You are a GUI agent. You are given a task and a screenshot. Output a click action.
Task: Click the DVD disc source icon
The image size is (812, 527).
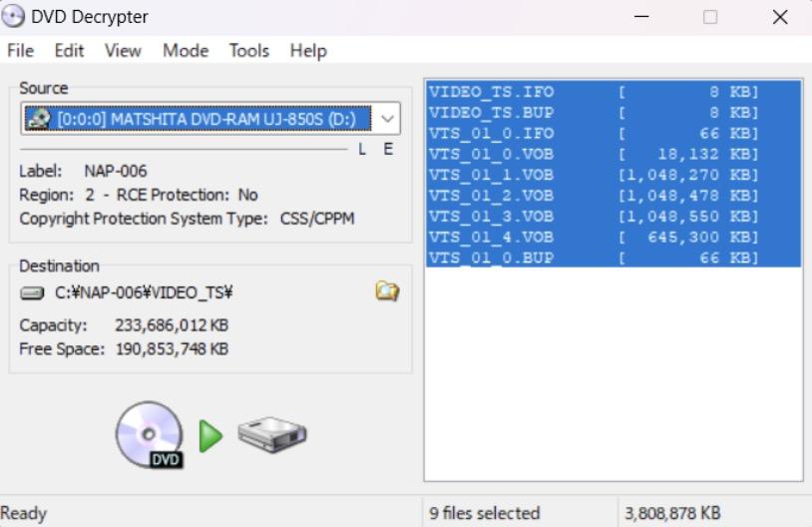tap(150, 435)
